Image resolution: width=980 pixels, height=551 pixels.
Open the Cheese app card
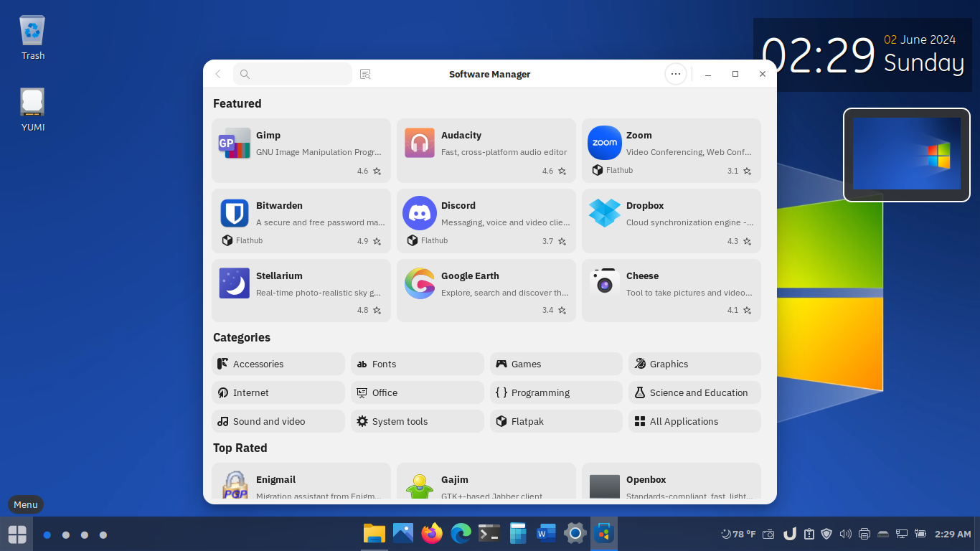(672, 291)
